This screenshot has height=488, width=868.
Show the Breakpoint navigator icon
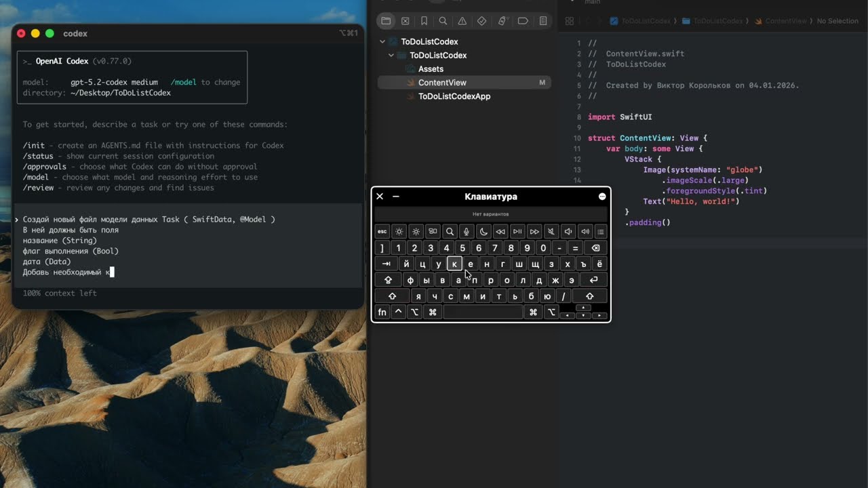523,21
